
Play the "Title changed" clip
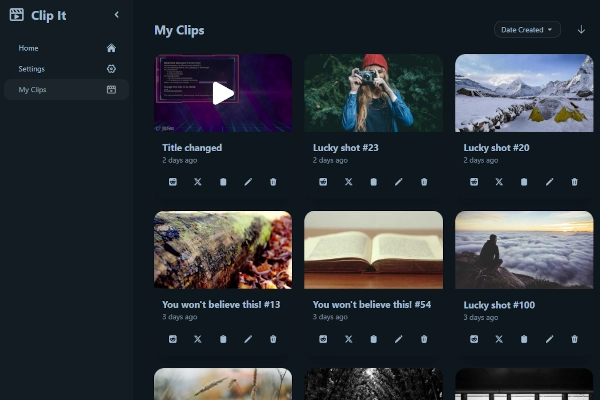pyautogui.click(x=223, y=93)
